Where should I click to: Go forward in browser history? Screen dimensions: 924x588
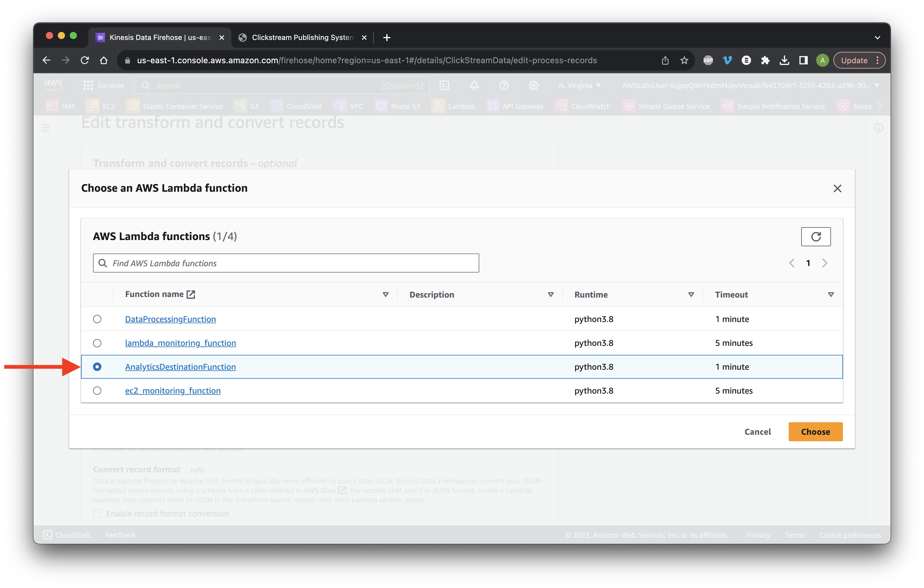pos(66,60)
